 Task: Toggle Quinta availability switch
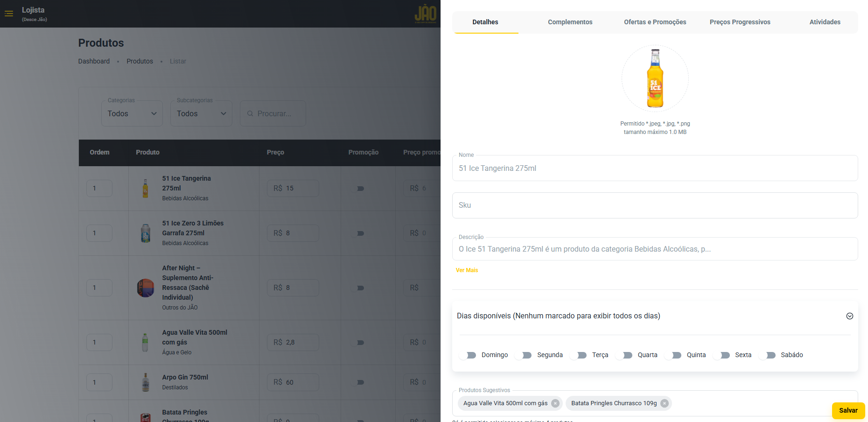[x=674, y=355]
